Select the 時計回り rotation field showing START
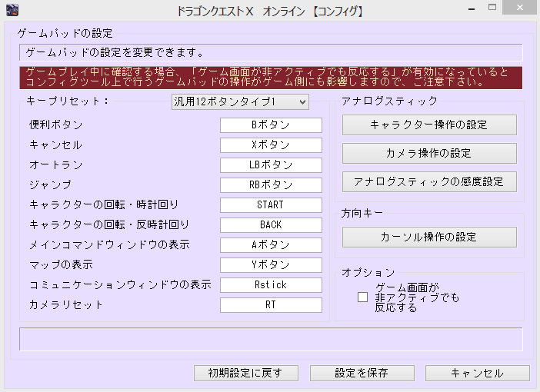 [271, 204]
